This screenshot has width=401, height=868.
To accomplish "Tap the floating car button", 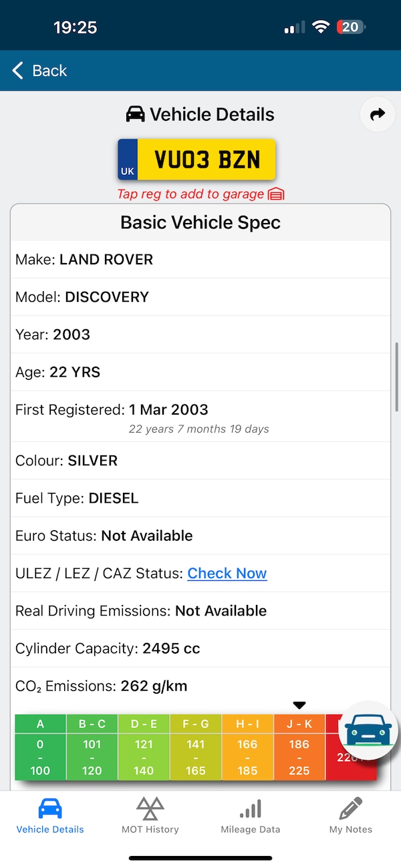I will click(x=368, y=731).
